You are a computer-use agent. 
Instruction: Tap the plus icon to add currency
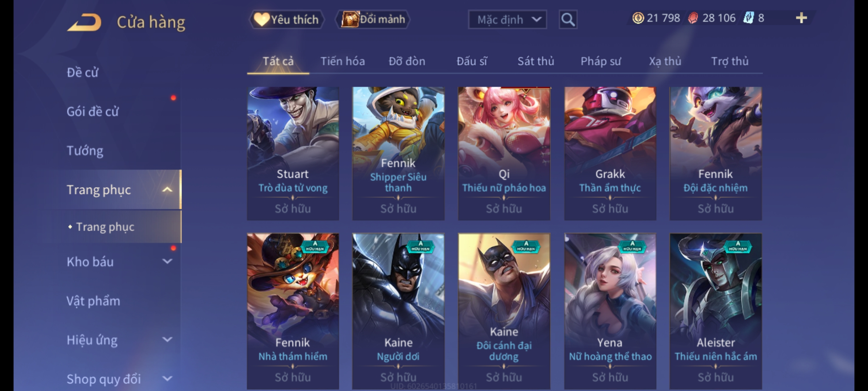[801, 18]
